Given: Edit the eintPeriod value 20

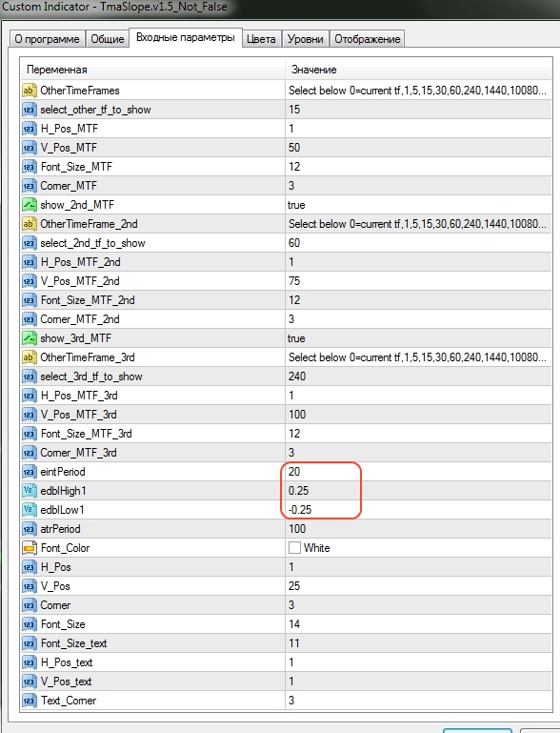Looking at the screenshot, I should click(294, 472).
